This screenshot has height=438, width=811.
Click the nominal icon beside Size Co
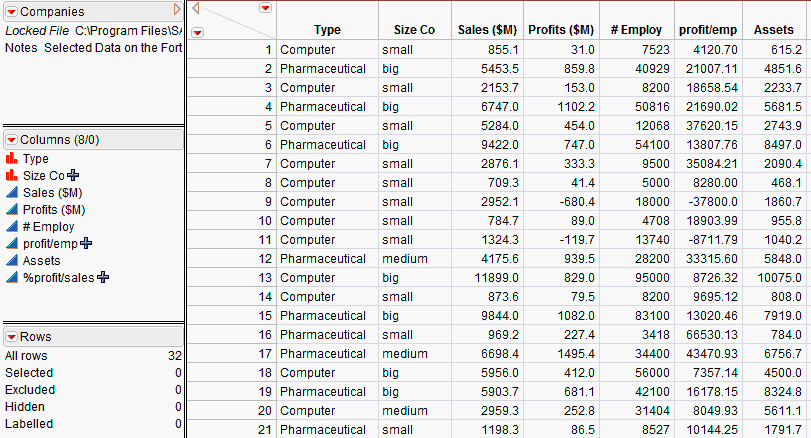coord(12,175)
